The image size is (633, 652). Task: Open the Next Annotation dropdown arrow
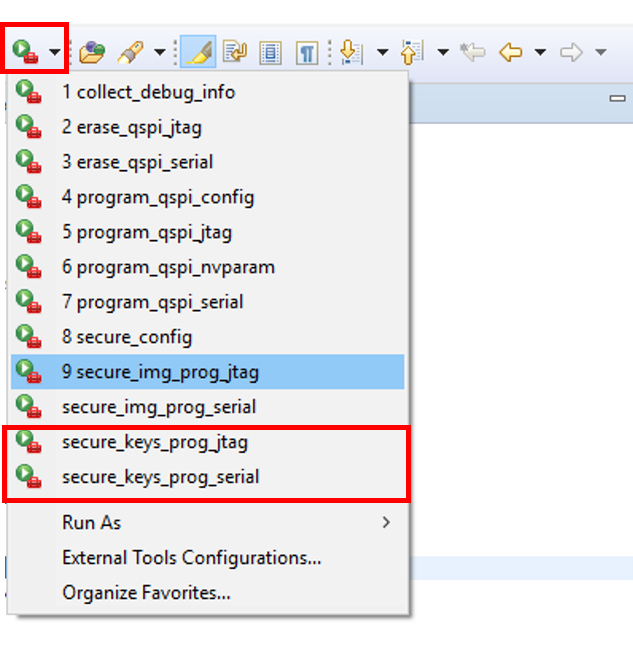pyautogui.click(x=383, y=52)
